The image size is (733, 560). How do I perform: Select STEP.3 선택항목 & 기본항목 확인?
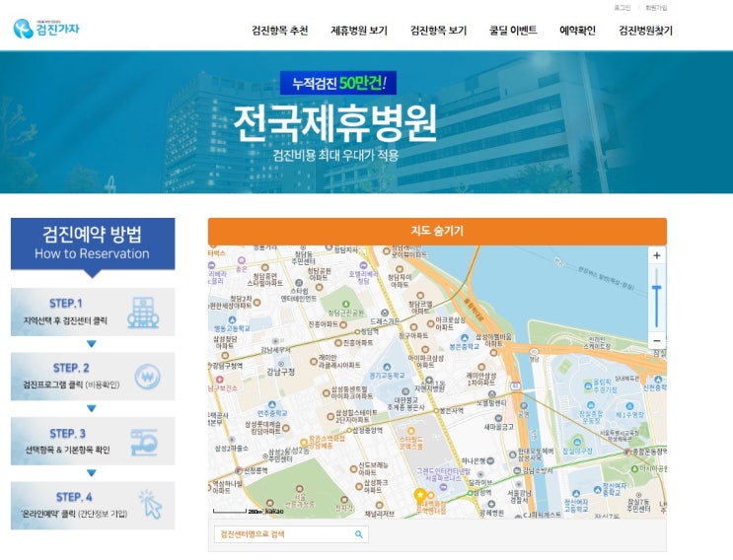(x=93, y=442)
